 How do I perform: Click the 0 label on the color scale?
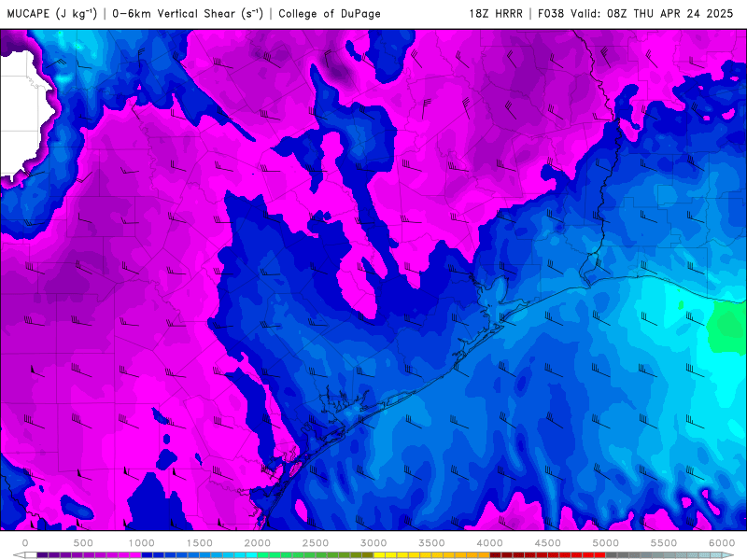pos(25,543)
